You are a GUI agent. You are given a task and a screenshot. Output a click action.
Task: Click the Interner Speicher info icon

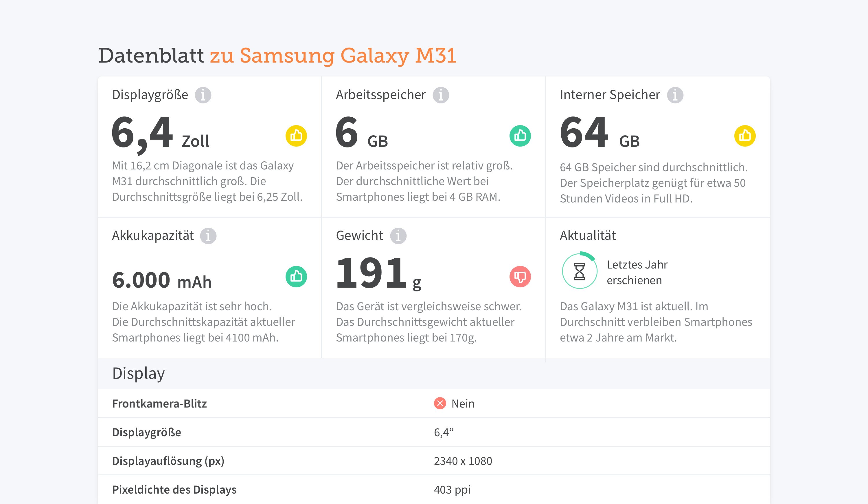click(x=675, y=95)
